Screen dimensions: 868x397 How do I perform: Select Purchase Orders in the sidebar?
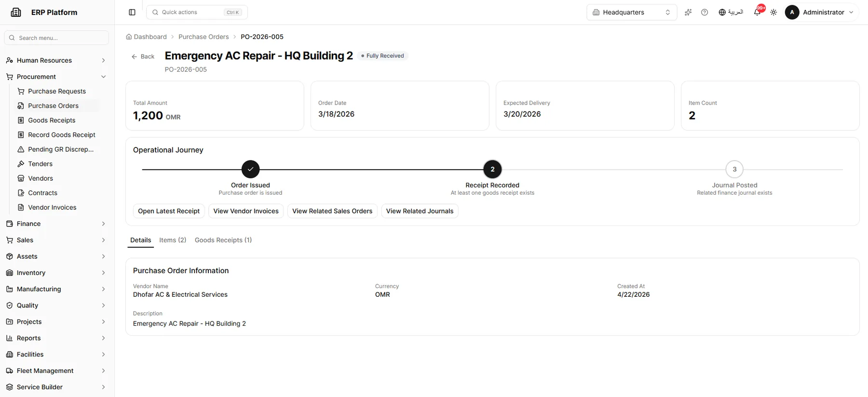click(x=57, y=106)
